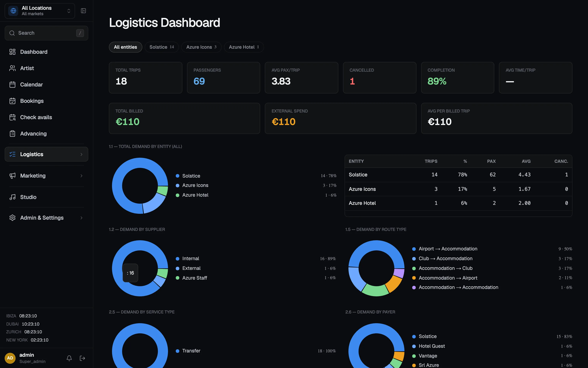This screenshot has width=588, height=368.
Task: Open the All Locations market selector
Action: point(40,11)
